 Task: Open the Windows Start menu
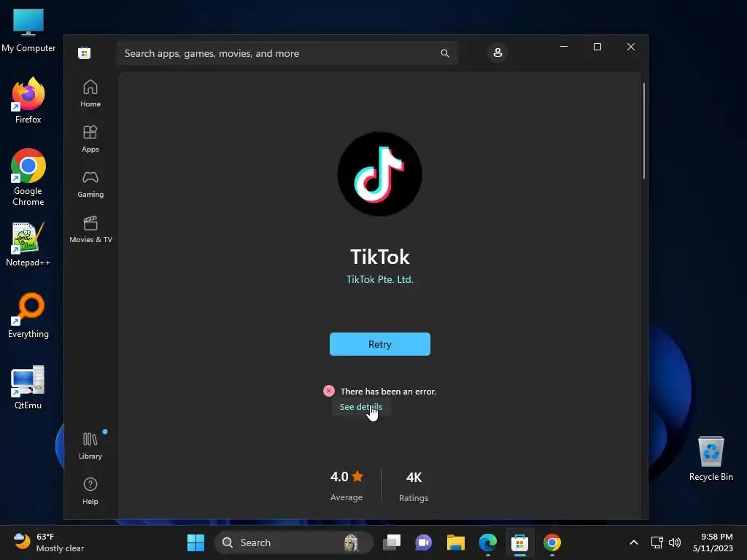(x=196, y=542)
